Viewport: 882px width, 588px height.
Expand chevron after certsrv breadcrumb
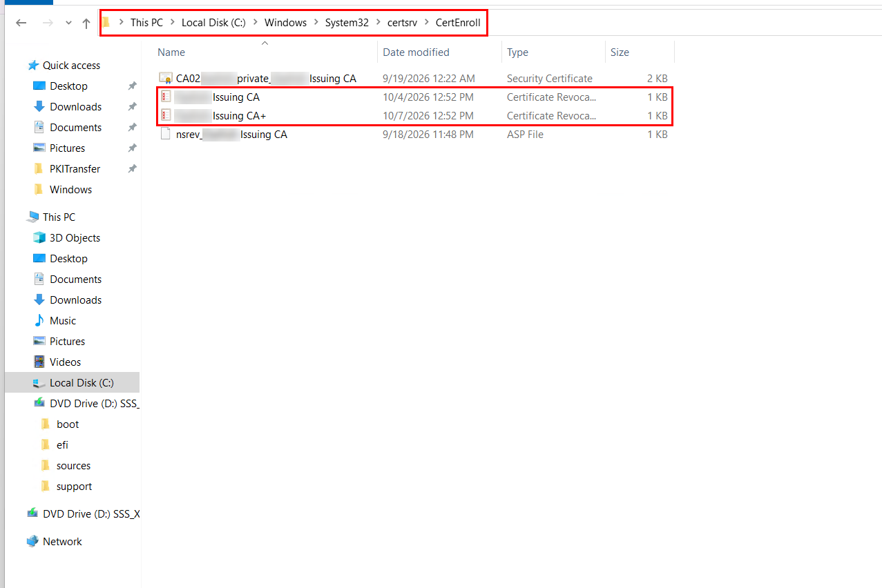pyautogui.click(x=427, y=22)
